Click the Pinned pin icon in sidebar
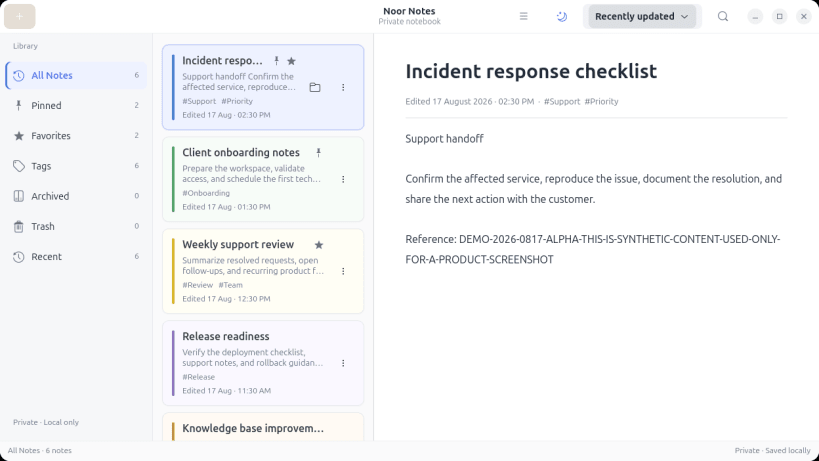 point(19,105)
